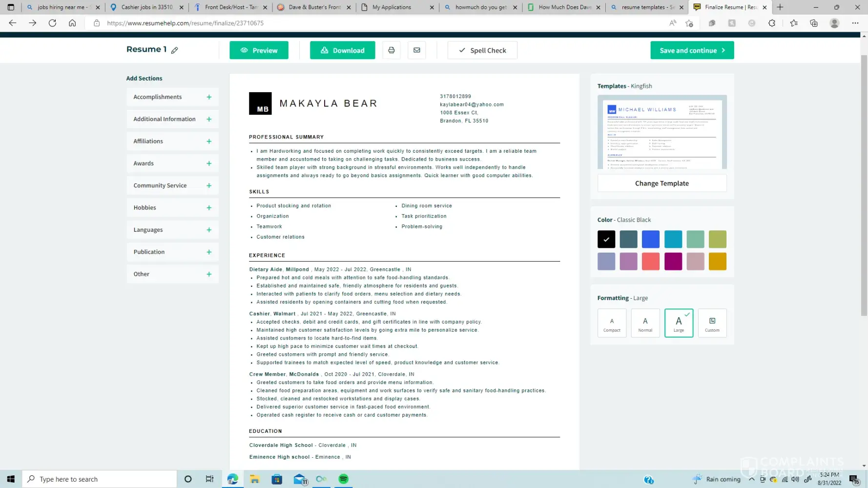The image size is (868, 488).
Task: Add the Accomplishments section with its plus icon
Action: point(209,97)
